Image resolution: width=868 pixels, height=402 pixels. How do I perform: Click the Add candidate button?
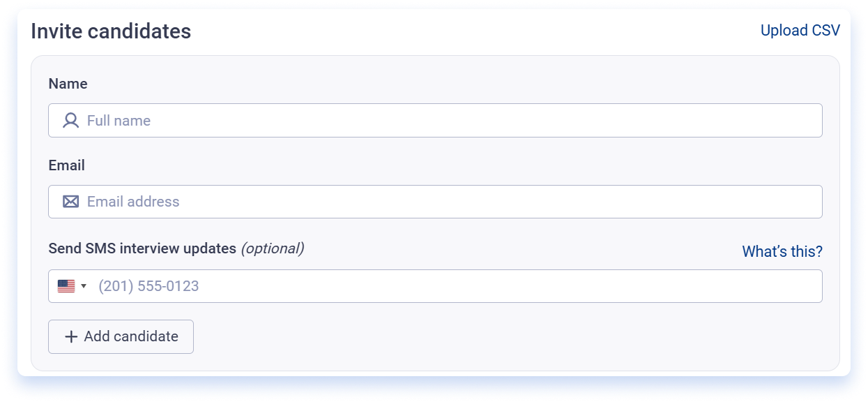coord(121,336)
